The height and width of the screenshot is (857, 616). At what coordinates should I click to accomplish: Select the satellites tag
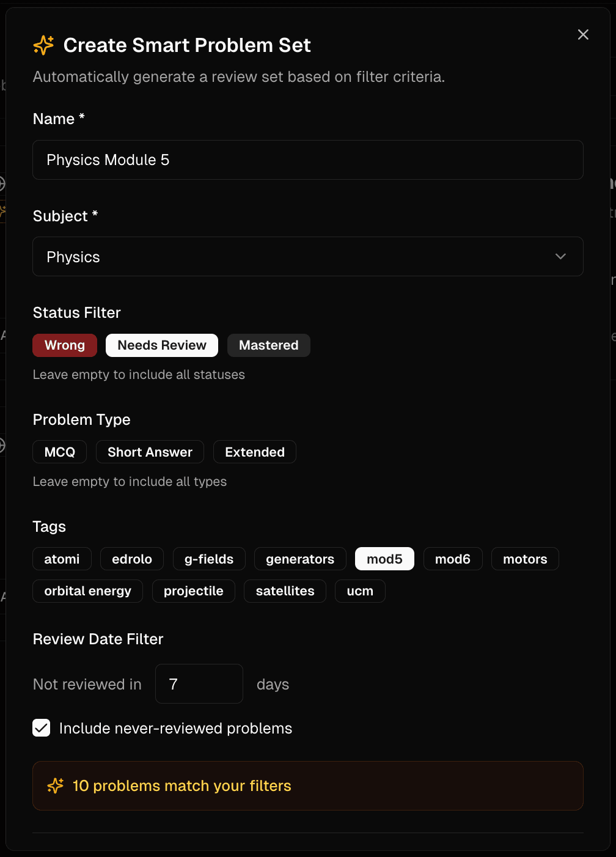pyautogui.click(x=285, y=590)
